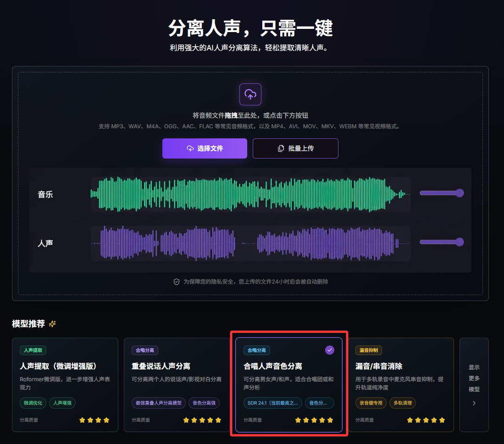504x444 pixels.
Task: Click the 人声 track label
Action: (x=45, y=243)
